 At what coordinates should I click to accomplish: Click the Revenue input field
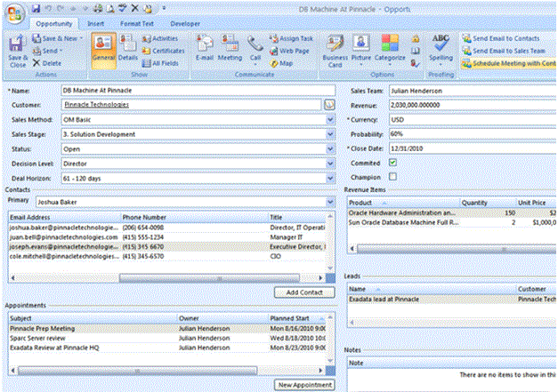click(473, 105)
